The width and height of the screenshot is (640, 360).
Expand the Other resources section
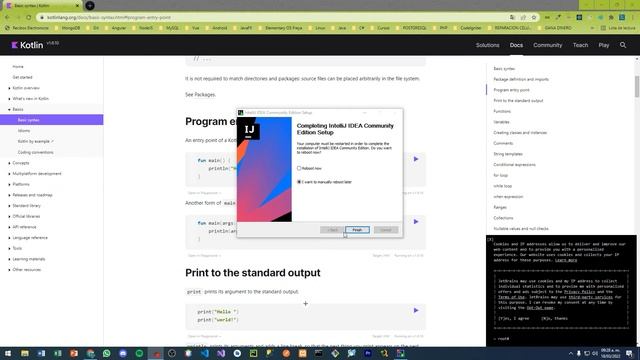(x=27, y=269)
